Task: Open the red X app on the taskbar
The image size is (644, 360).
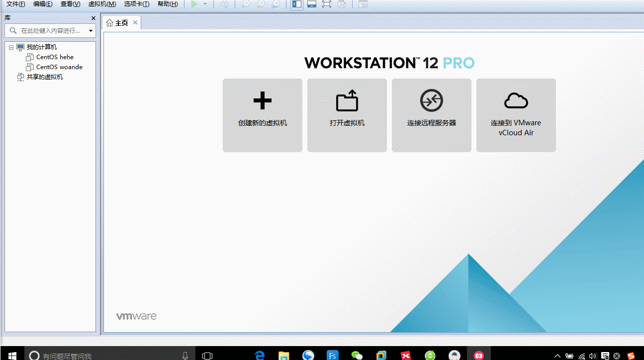Action: coord(406,355)
